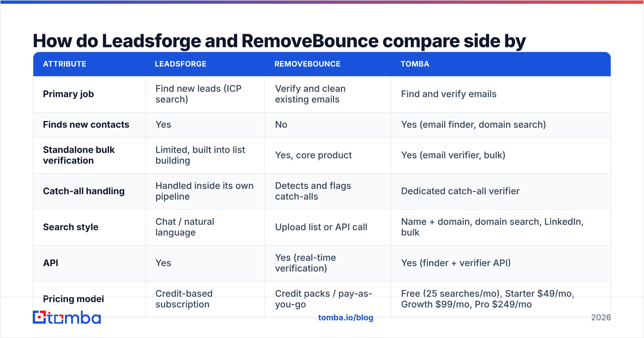Click the page title heading

(279, 41)
